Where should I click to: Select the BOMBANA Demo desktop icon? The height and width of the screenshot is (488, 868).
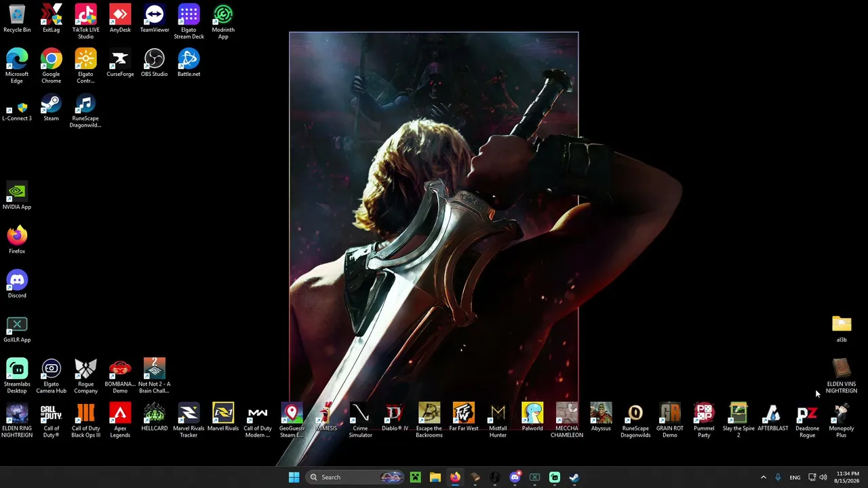pos(120,376)
